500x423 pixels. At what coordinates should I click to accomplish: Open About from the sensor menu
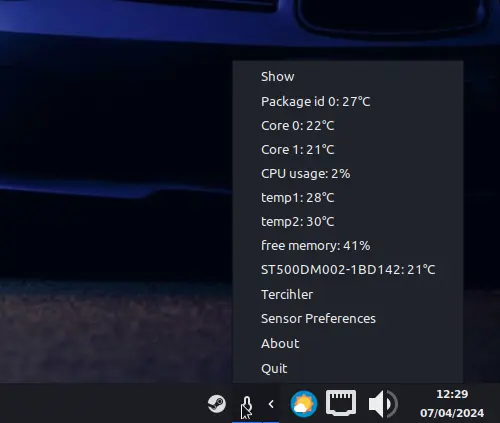pyautogui.click(x=348, y=343)
